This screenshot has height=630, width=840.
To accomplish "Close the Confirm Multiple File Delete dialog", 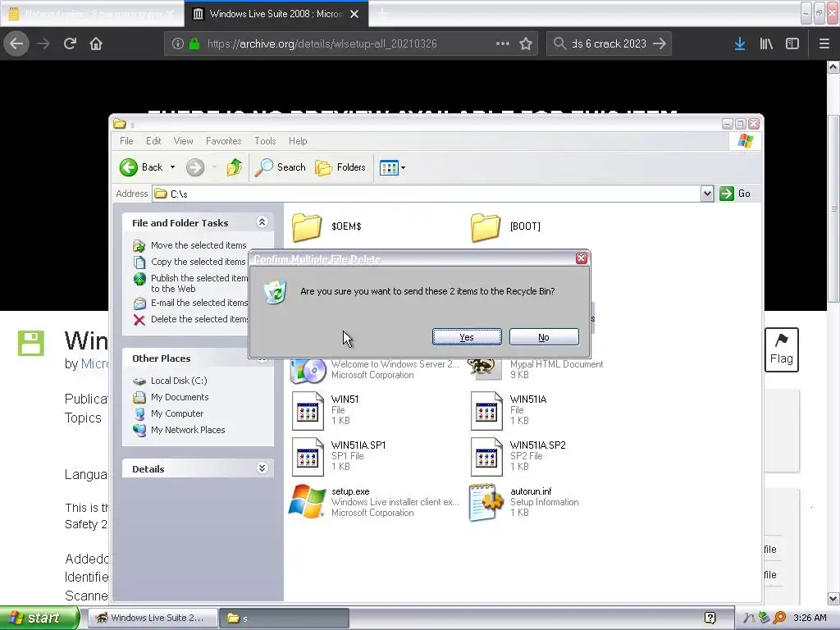I will coord(582,258).
